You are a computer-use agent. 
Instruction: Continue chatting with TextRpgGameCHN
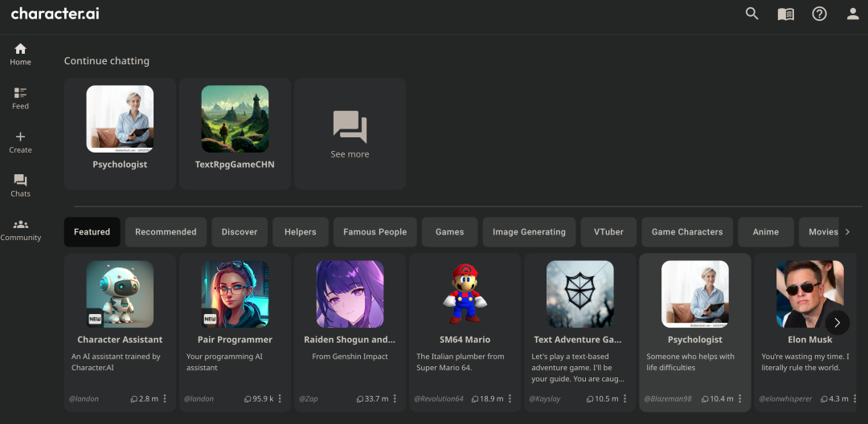tap(235, 134)
